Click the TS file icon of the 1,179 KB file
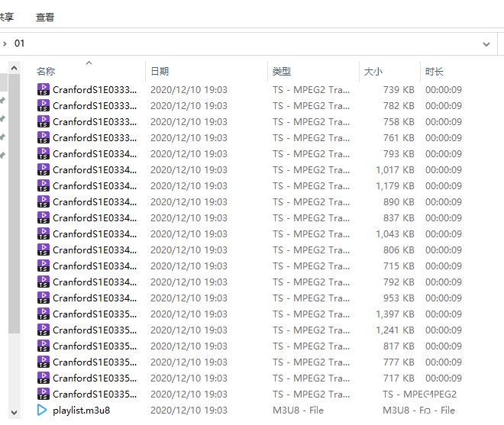504x425 pixels. [44, 186]
